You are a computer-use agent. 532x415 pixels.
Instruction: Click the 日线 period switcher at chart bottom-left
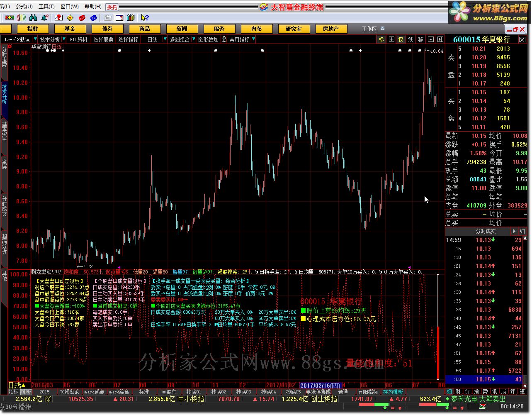(x=17, y=386)
